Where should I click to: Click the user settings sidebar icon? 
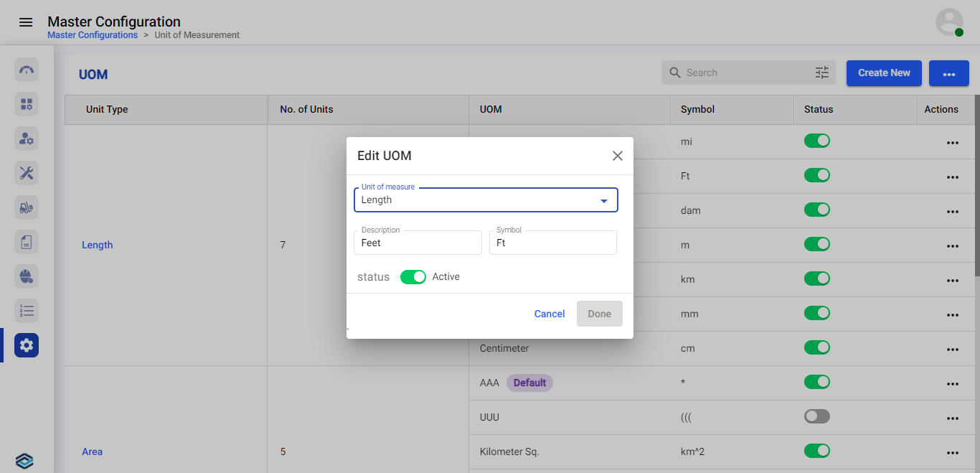[27, 139]
